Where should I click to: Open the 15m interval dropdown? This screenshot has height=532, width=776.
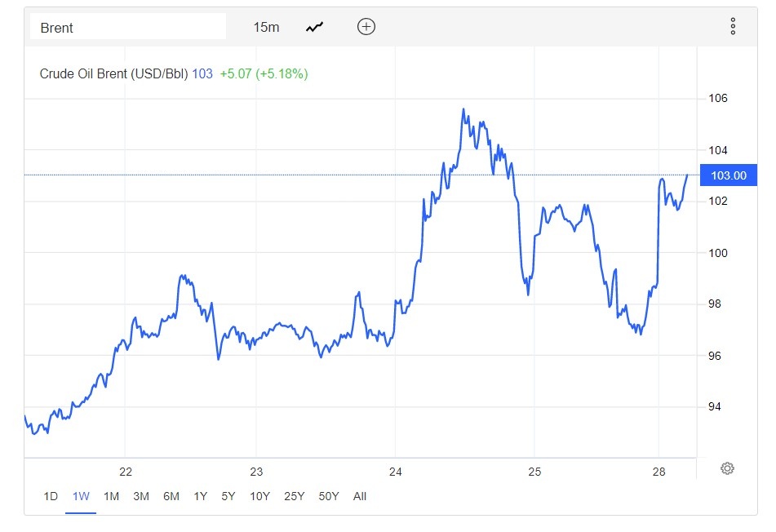point(266,27)
